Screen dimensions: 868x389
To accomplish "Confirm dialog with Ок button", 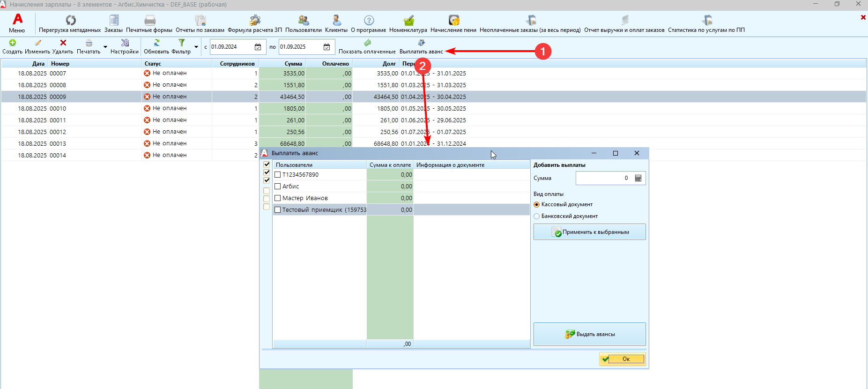I will coord(622,359).
